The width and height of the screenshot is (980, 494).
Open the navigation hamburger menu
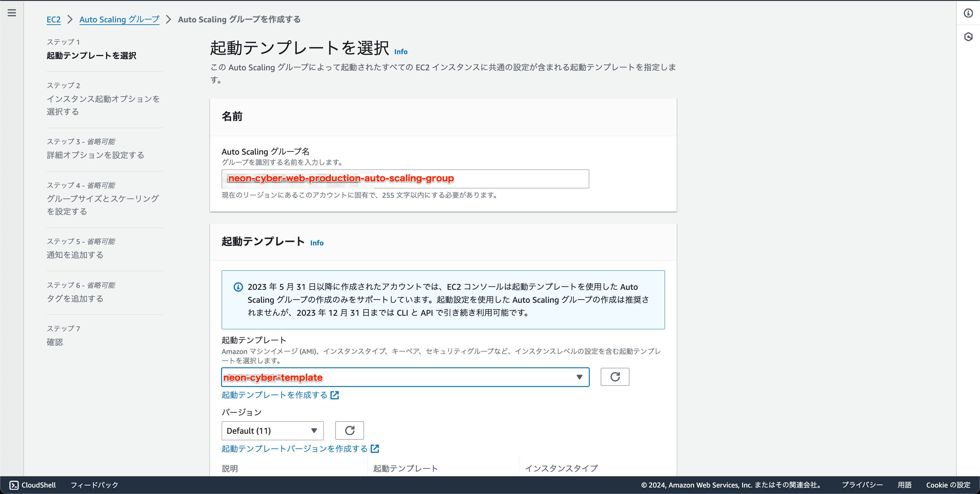tap(11, 13)
